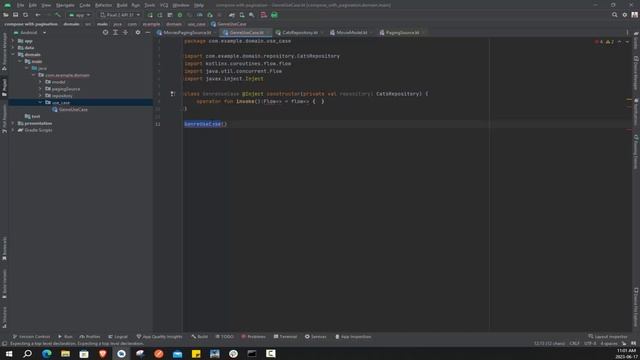The image size is (640, 360).
Task: Open Brave browser from taskbar
Action: [x=103, y=353]
